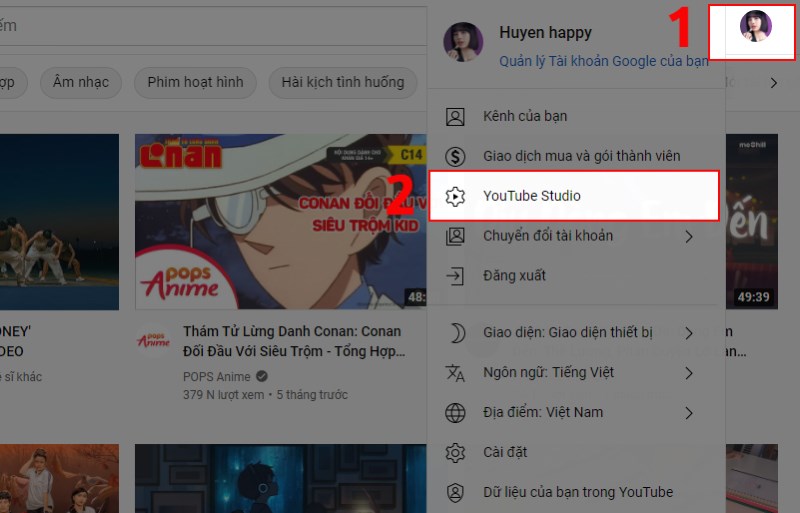Viewport: 800px width, 513px height.
Task: Open the Conan video thumbnail
Action: tap(281, 222)
